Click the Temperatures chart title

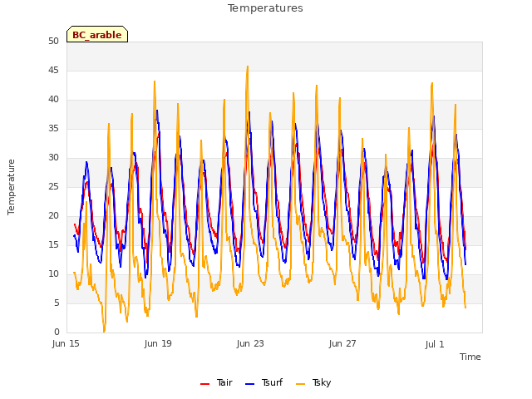click(265, 8)
